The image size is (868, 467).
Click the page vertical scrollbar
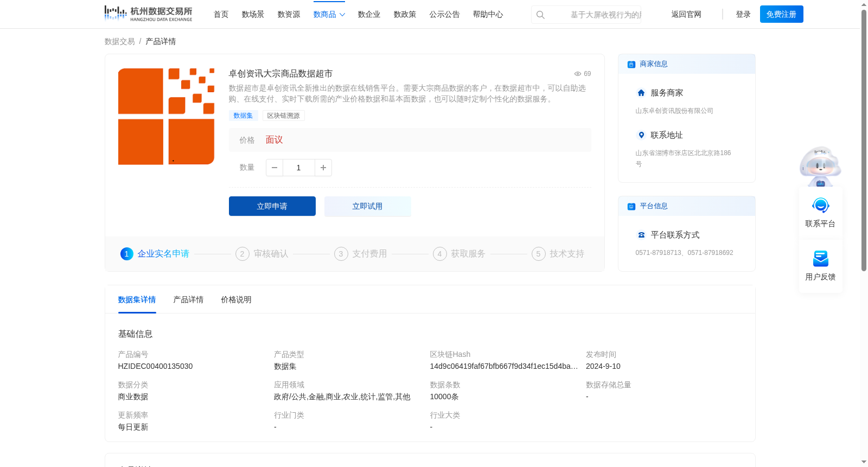(864, 140)
